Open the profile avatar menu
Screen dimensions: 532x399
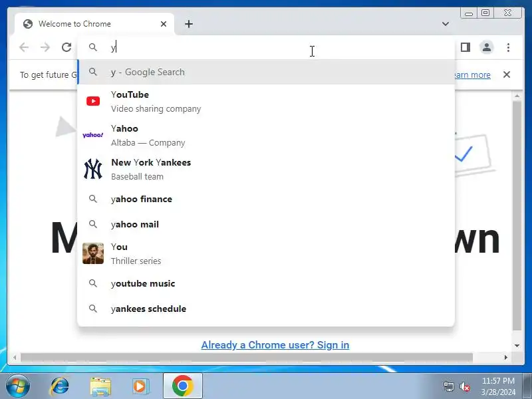click(487, 47)
